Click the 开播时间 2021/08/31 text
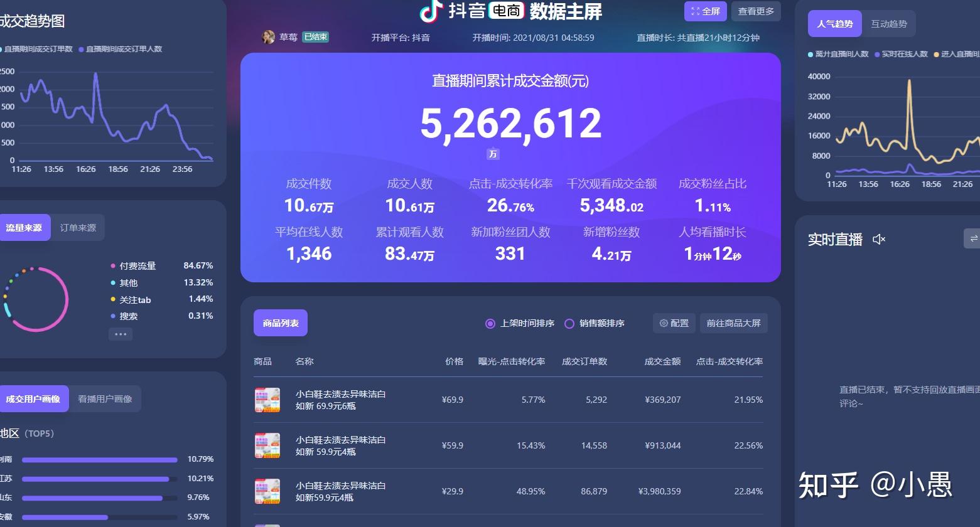980x527 pixels. click(x=534, y=38)
